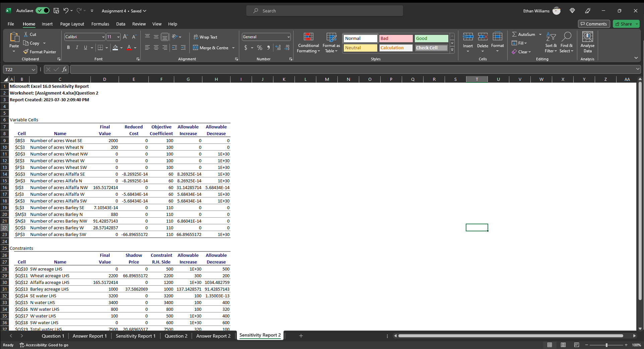Apply the Good cell style swatch
Screen dimensions: 644x349
point(431,38)
